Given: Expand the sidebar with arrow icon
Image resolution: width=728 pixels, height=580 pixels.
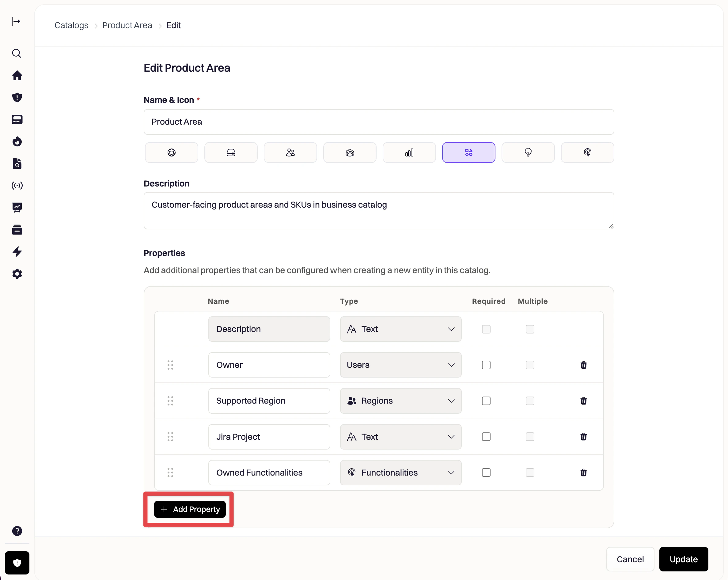Looking at the screenshot, I should [16, 22].
